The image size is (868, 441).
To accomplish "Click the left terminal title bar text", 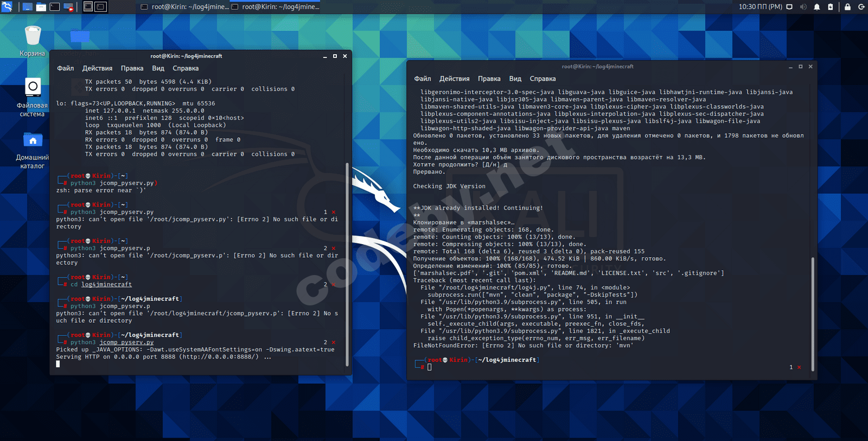I will click(x=186, y=56).
